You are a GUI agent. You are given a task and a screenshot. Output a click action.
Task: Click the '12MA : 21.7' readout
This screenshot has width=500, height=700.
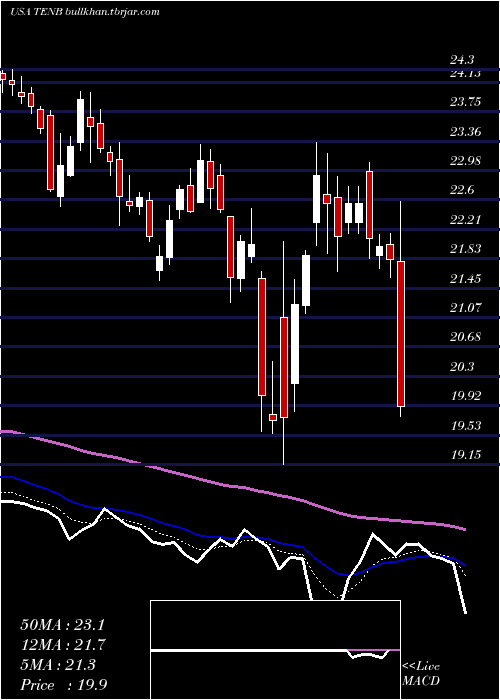click(x=62, y=645)
